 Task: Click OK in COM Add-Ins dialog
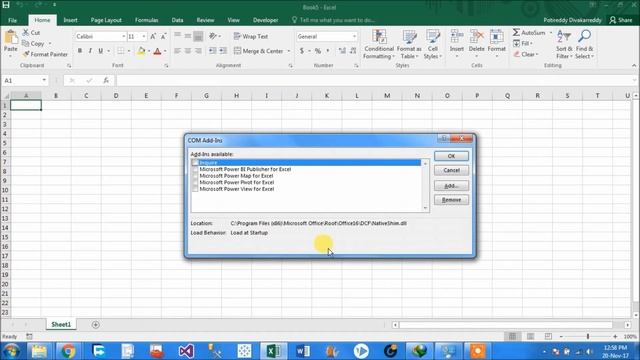click(x=451, y=156)
